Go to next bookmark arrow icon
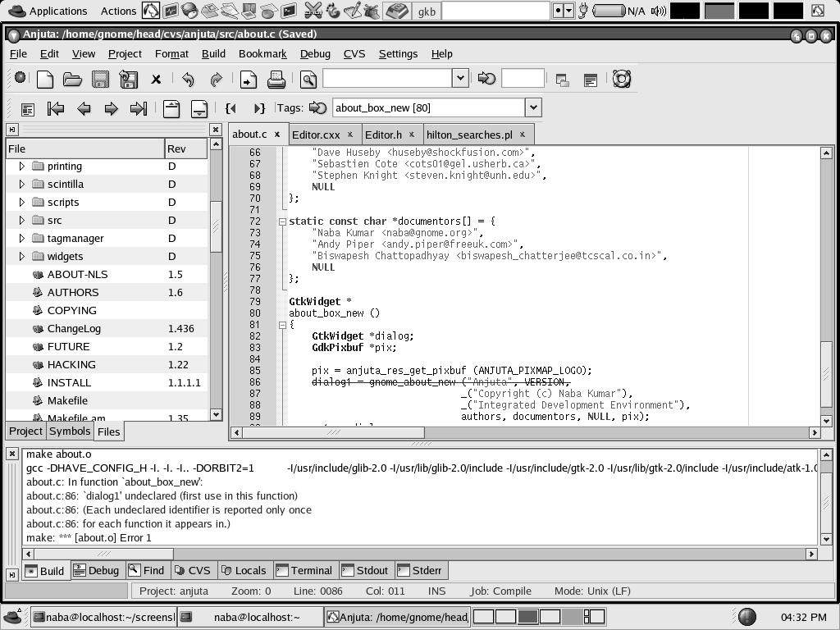 [x=111, y=109]
